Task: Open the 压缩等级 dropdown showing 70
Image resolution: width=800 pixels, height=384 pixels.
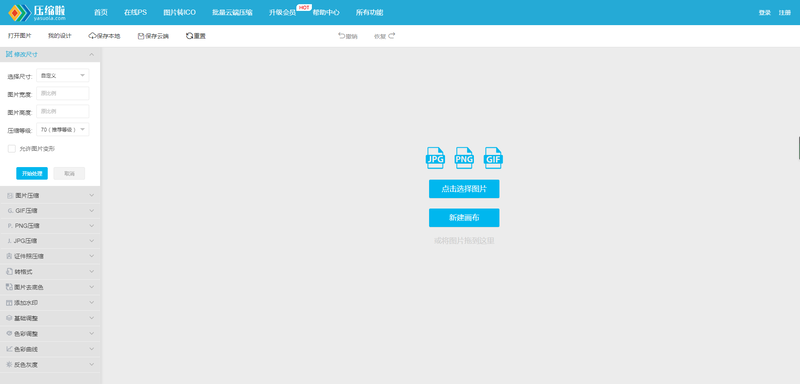Action: [63, 130]
